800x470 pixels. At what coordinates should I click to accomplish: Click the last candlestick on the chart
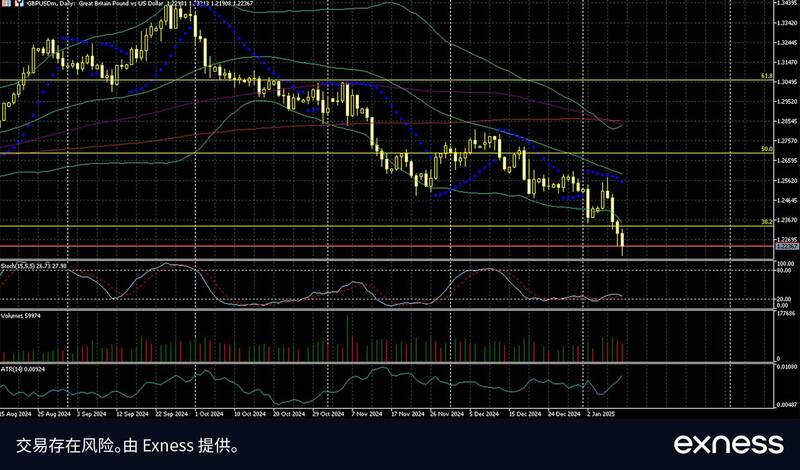[622, 240]
